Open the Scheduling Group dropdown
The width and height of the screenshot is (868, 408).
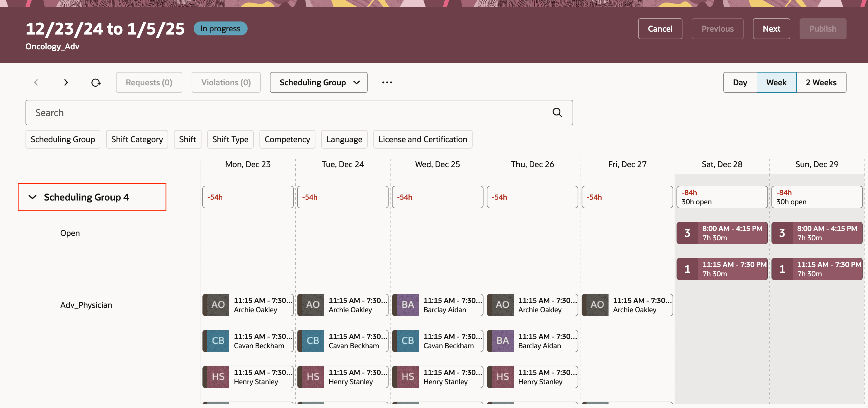pos(318,82)
